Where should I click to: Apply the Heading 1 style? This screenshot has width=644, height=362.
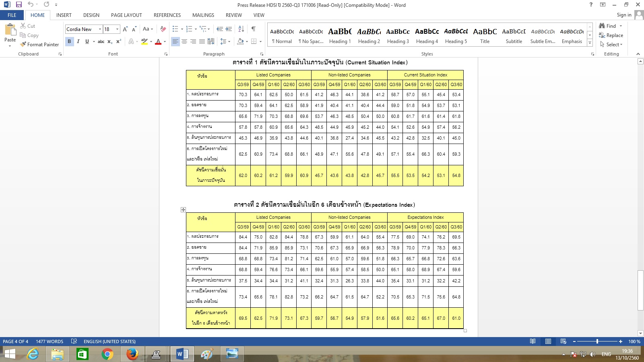point(340,35)
